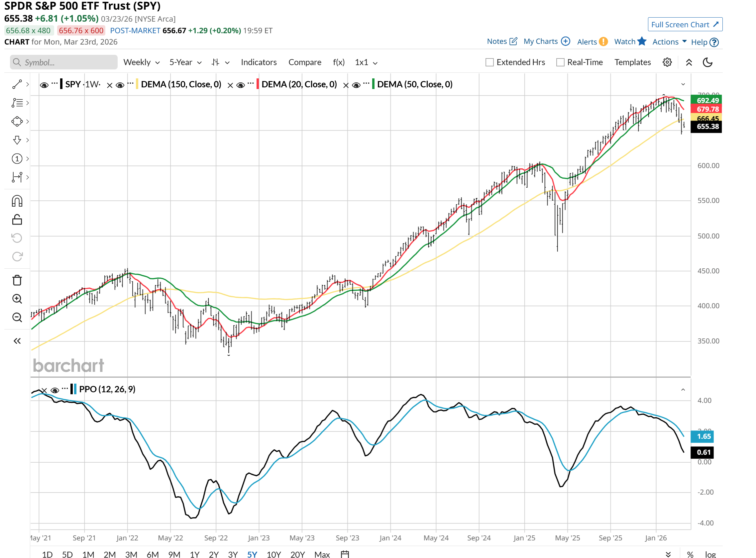The image size is (756, 558).
Task: Toggle visibility eye for PPO indicator
Action: (54, 391)
